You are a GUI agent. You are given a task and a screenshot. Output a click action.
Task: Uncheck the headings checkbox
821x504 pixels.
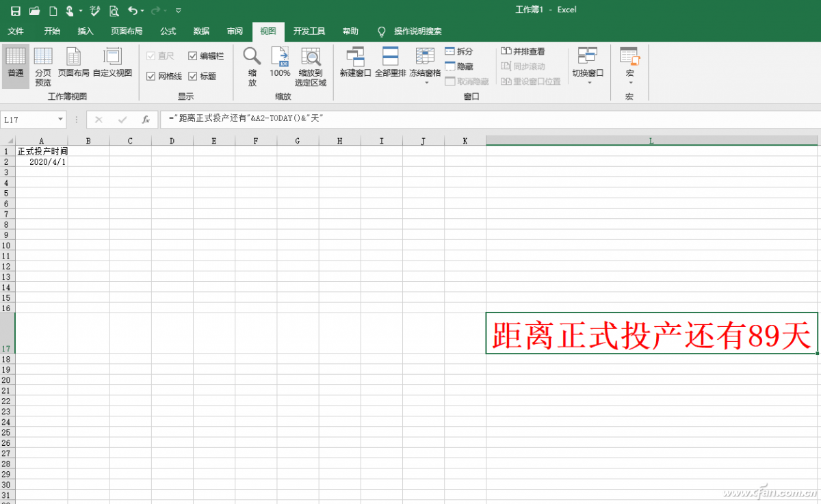click(x=192, y=77)
